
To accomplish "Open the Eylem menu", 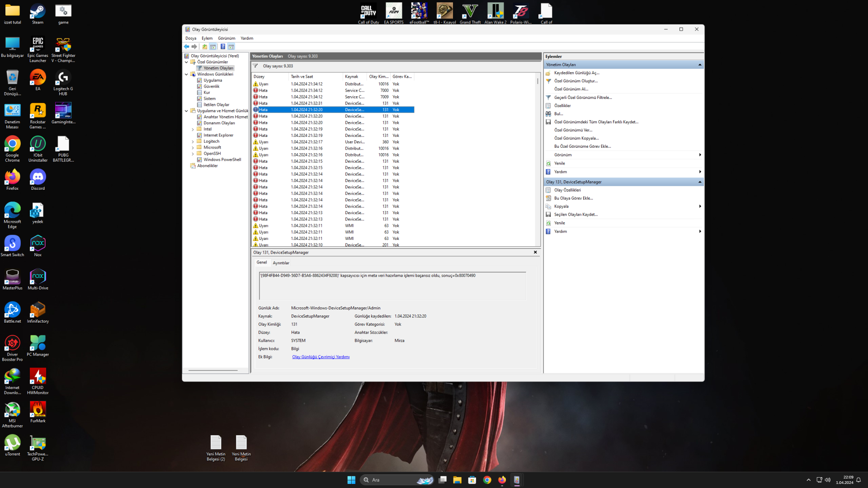I will [207, 38].
